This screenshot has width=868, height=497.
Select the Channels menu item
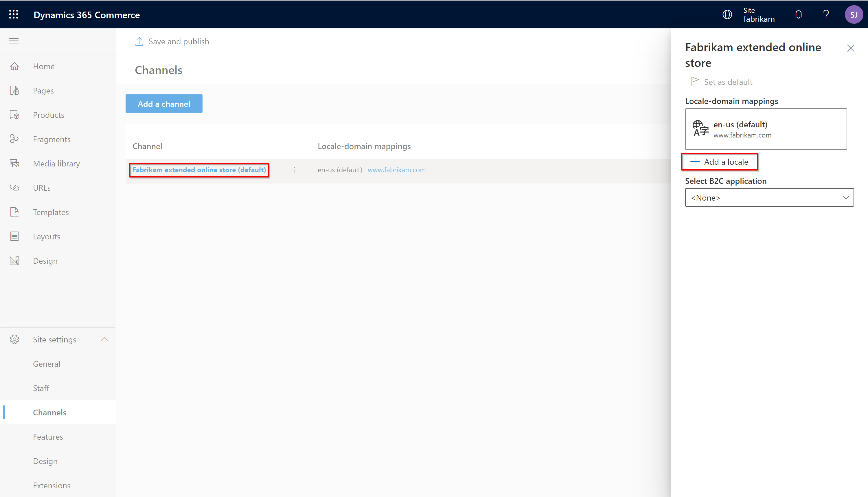(50, 412)
